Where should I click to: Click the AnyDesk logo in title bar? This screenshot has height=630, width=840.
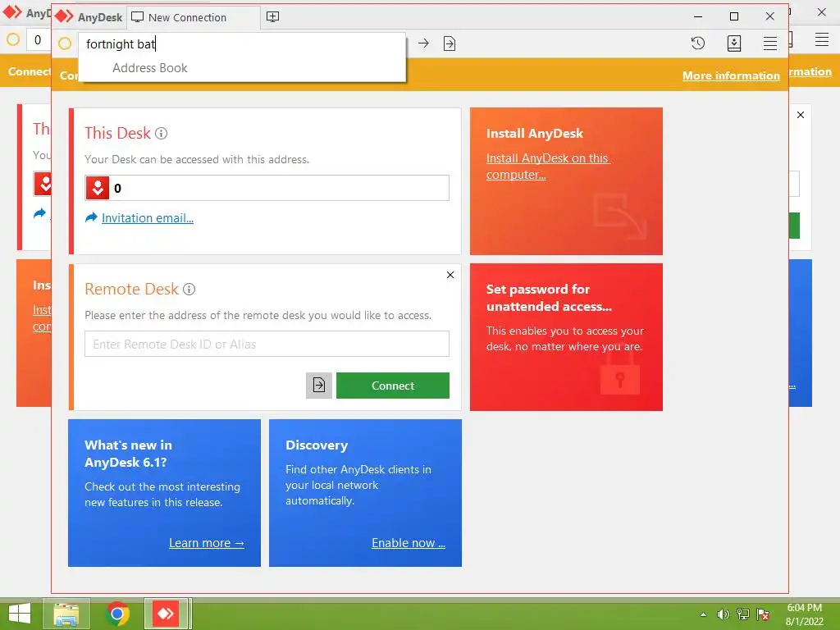point(64,16)
